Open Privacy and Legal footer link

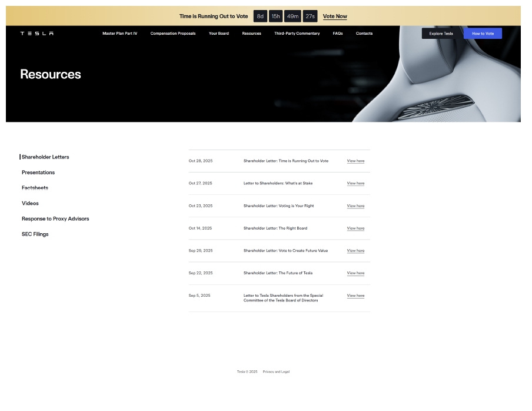(x=276, y=372)
